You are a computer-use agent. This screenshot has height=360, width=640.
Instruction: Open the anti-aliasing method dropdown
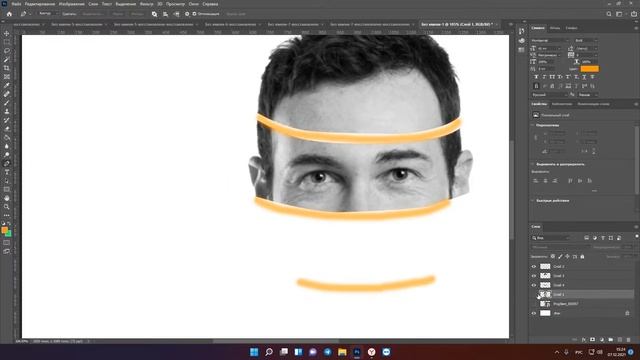pyautogui.click(x=589, y=95)
